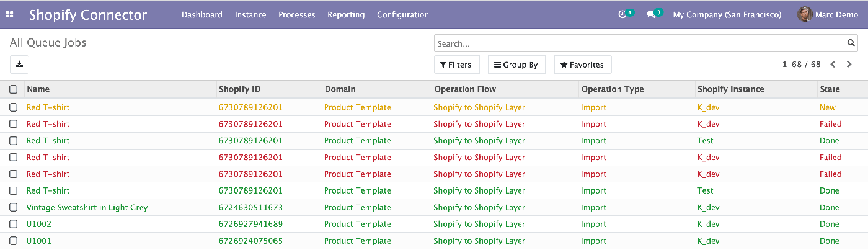
Task: Open the conversations chat icon
Action: (651, 14)
